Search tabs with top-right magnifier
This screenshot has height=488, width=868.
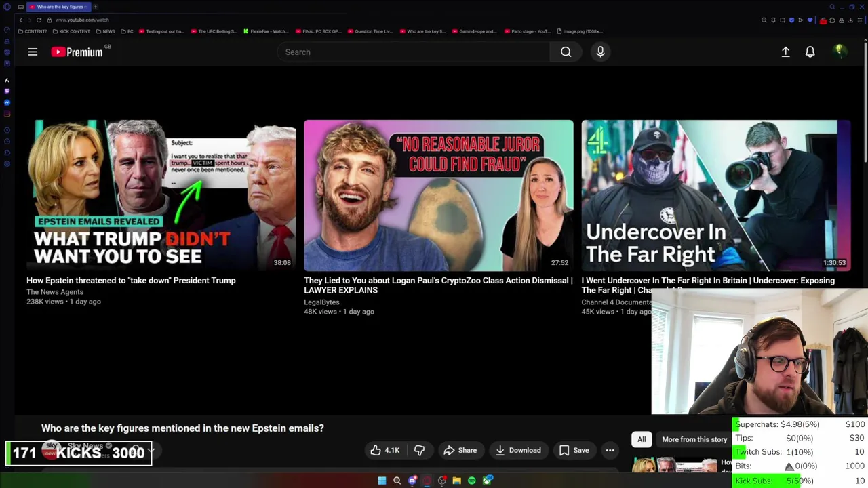tap(832, 7)
